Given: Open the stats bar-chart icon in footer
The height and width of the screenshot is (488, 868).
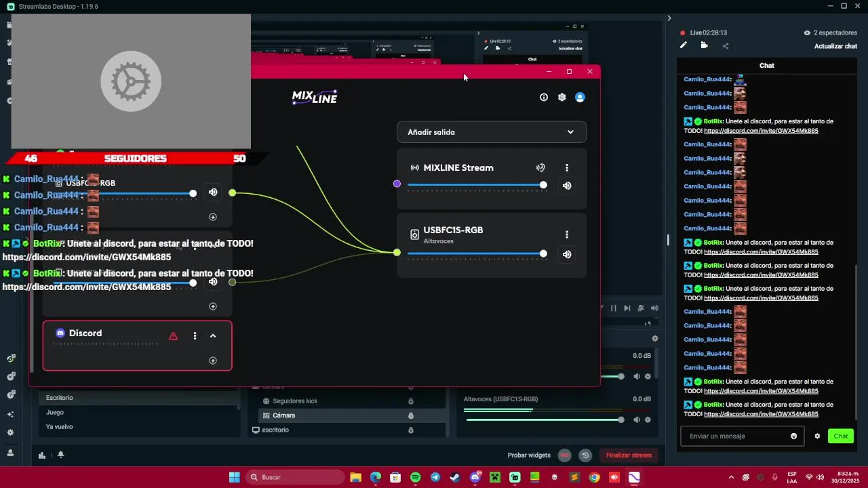Looking at the screenshot, I should [x=42, y=455].
